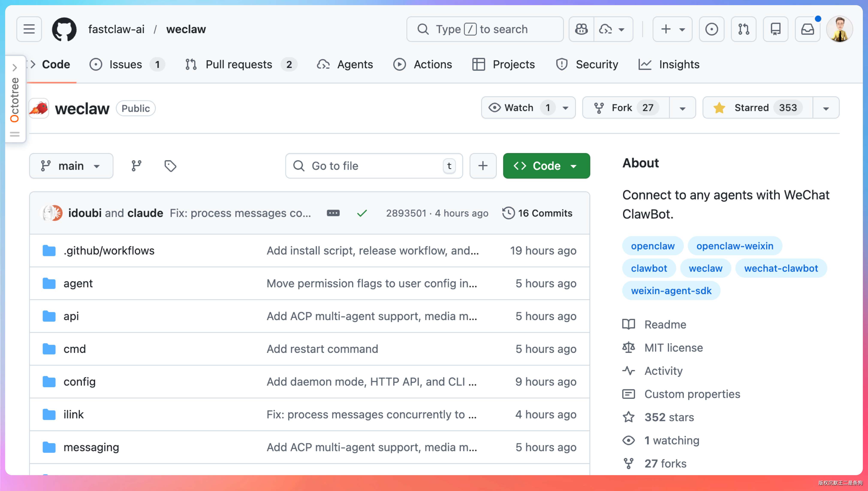Open the main branch dropdown
The image size is (868, 491).
click(x=71, y=166)
